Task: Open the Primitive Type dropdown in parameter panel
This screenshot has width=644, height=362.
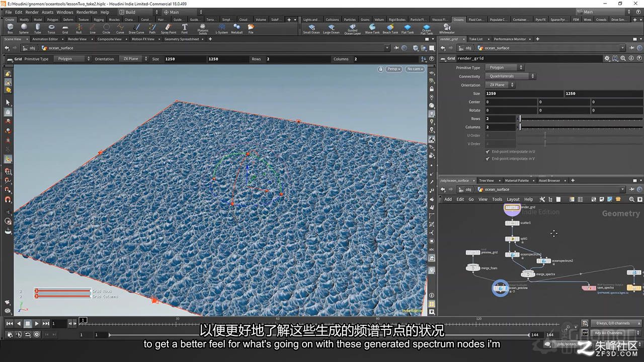Action: (504, 67)
